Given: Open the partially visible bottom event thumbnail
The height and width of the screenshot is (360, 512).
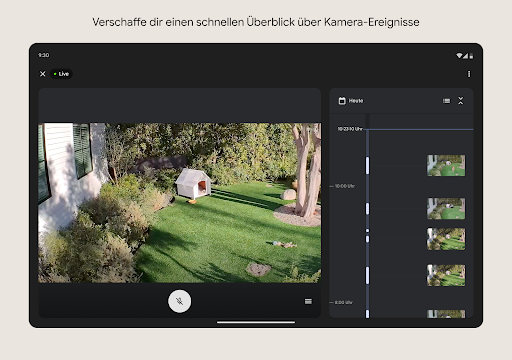Looking at the screenshot, I should click(446, 314).
